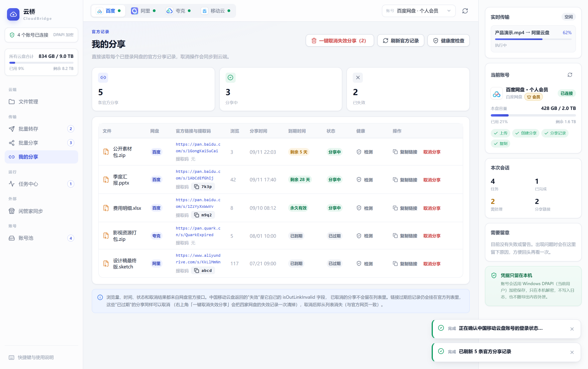The image size is (588, 369).
Task: Start the 健康度检查 button
Action: coord(448,40)
